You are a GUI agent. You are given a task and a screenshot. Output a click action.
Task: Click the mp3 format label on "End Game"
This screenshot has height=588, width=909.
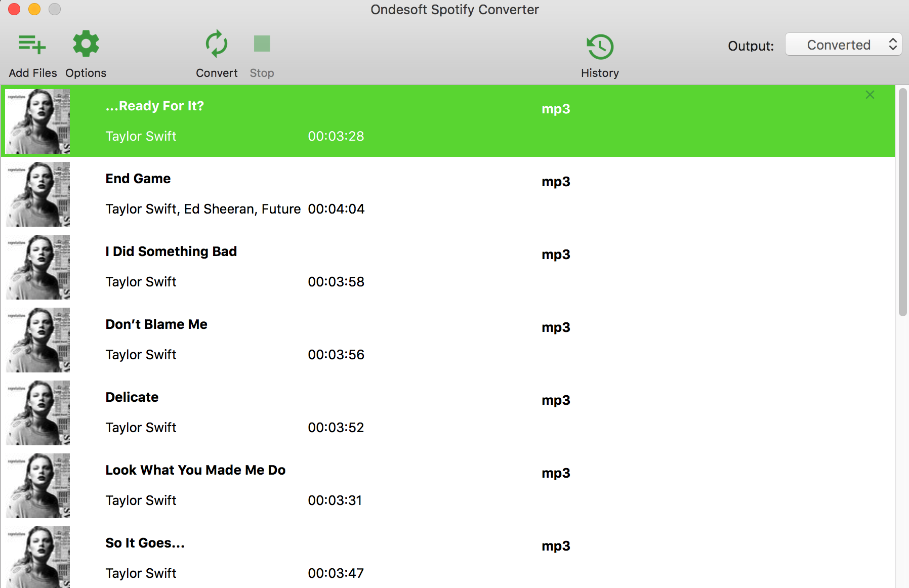[555, 182]
